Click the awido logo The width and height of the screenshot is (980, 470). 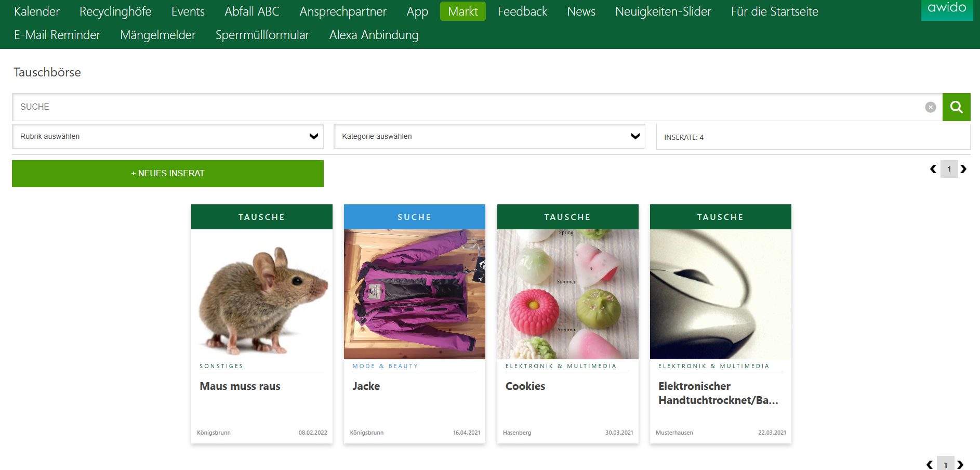pos(947,8)
